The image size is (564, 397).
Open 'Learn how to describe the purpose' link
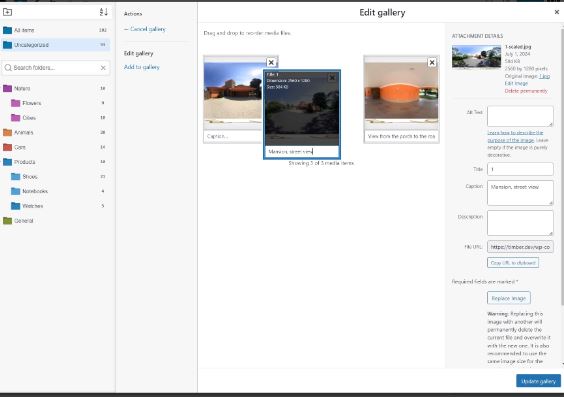pos(515,136)
